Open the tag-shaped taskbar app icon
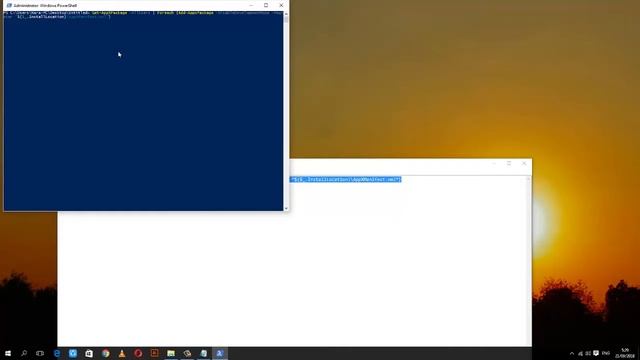Screen dimensions: 640x360 [187, 353]
